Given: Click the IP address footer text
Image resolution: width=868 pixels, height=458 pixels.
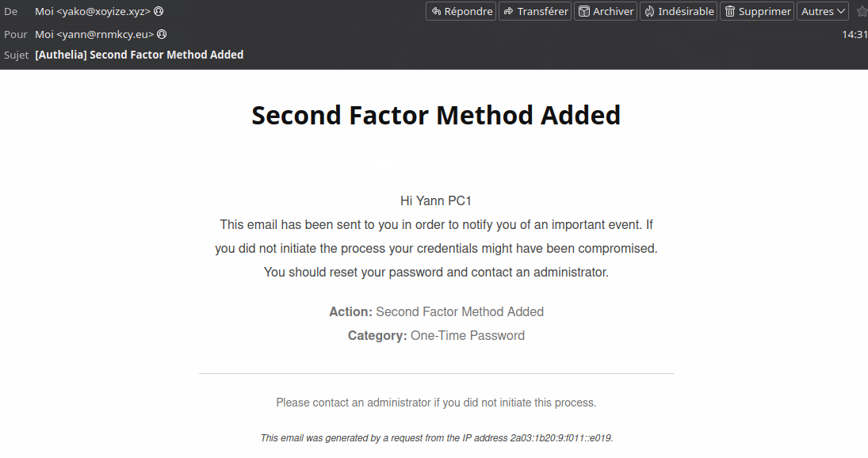Looking at the screenshot, I should click(x=436, y=437).
